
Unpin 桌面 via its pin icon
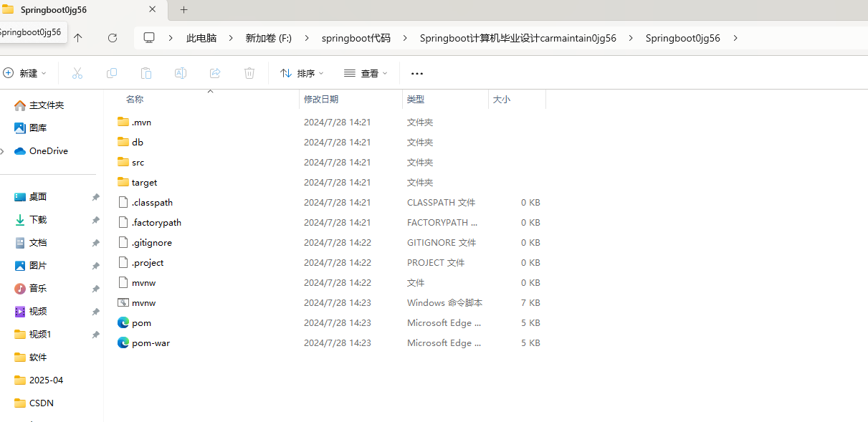pyautogui.click(x=95, y=197)
